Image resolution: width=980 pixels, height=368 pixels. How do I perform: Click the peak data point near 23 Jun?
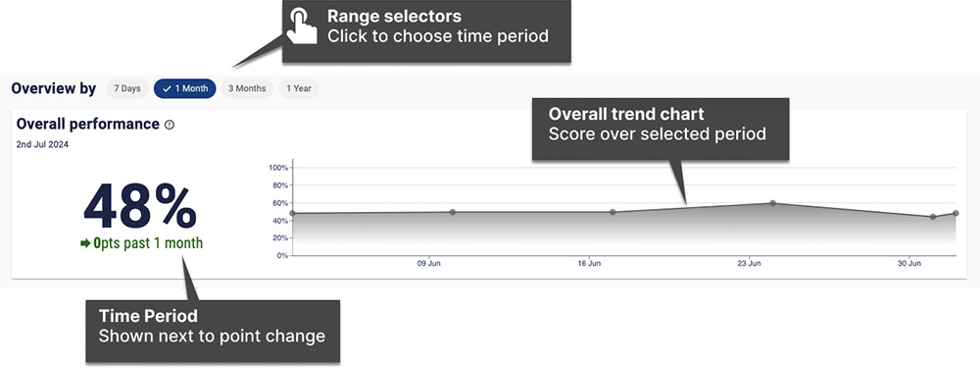(772, 203)
